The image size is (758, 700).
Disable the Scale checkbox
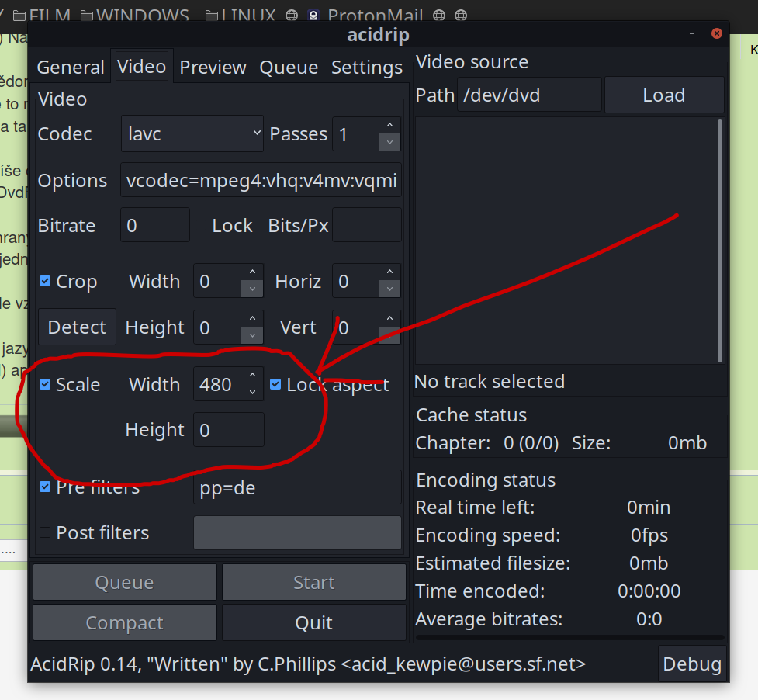[45, 384]
